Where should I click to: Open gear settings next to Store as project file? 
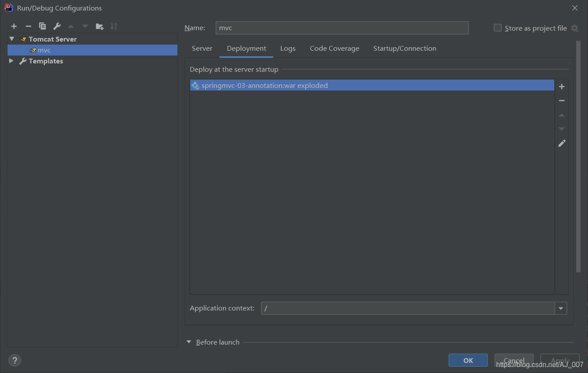pyautogui.click(x=574, y=28)
